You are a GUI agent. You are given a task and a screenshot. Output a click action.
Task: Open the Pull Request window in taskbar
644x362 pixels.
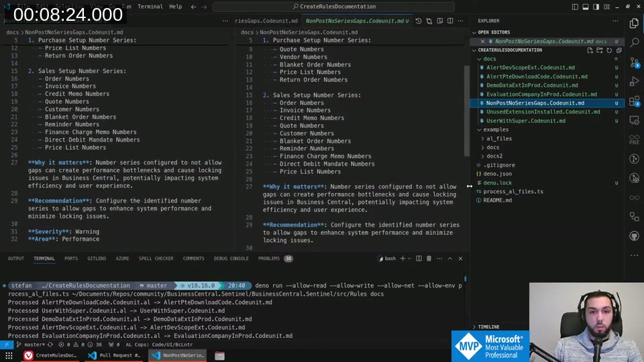pos(114,355)
